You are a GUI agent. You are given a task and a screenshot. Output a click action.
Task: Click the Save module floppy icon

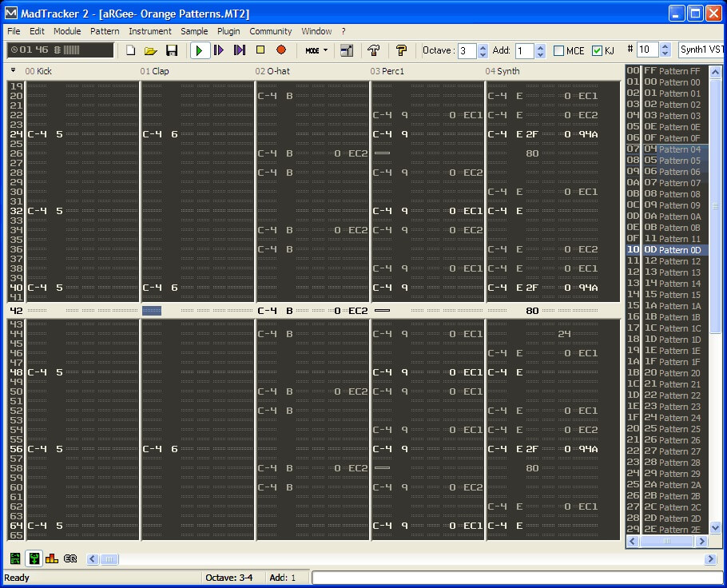click(x=172, y=50)
